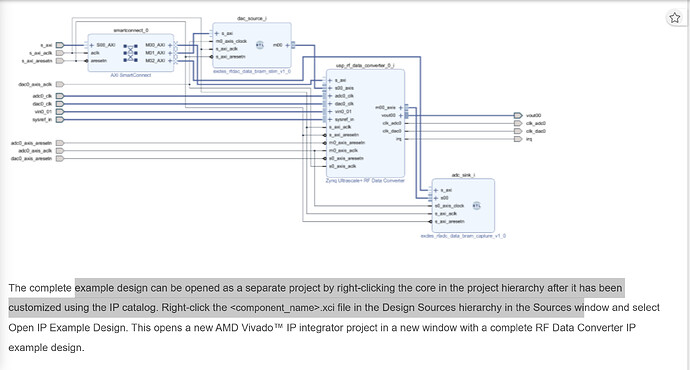Click the Zynq Ultrascale+ RF Data Converter caption
Viewport: 690px width, 370px height.
pos(365,181)
